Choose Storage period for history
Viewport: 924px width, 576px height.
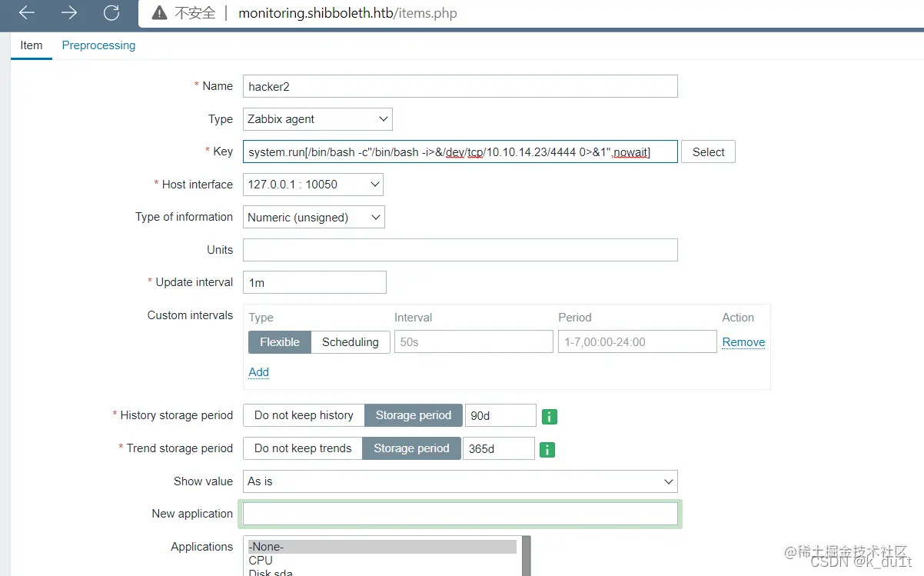click(414, 415)
